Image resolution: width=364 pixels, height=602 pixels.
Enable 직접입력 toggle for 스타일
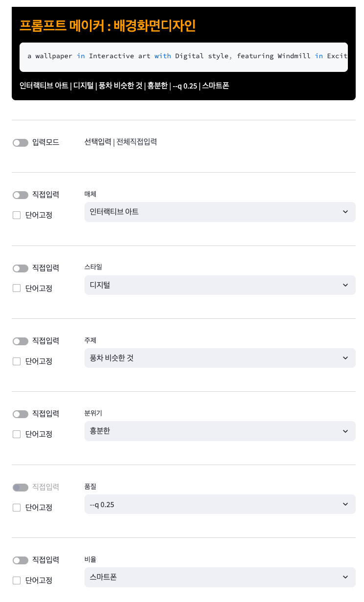[x=21, y=268]
